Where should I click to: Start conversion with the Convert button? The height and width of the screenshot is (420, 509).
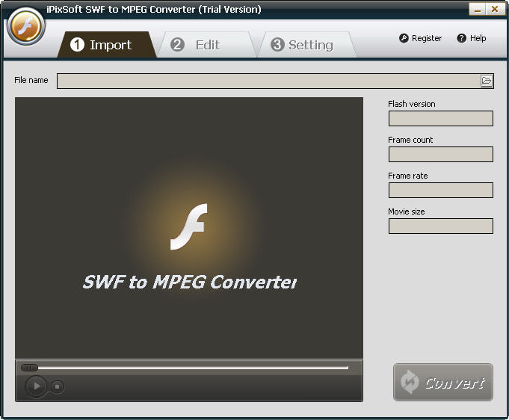[443, 383]
